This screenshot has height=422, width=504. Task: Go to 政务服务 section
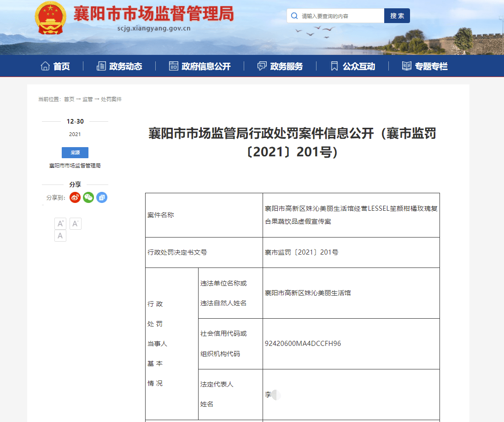[x=280, y=66]
